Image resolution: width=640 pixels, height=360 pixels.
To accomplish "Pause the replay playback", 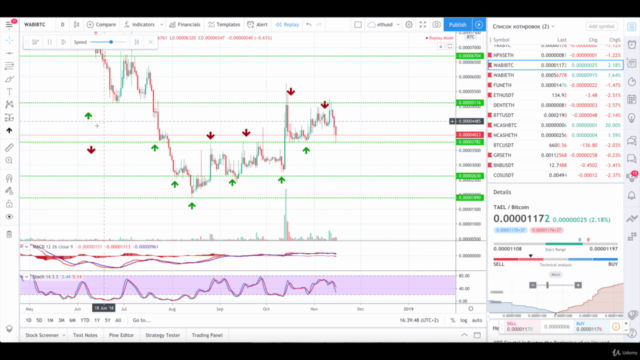I will tap(49, 42).
